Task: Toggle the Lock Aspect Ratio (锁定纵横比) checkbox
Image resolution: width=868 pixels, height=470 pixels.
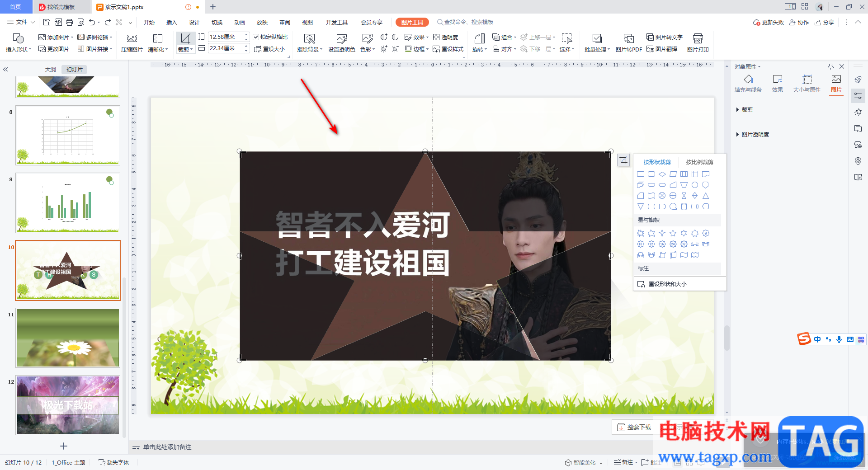Action: tap(256, 37)
